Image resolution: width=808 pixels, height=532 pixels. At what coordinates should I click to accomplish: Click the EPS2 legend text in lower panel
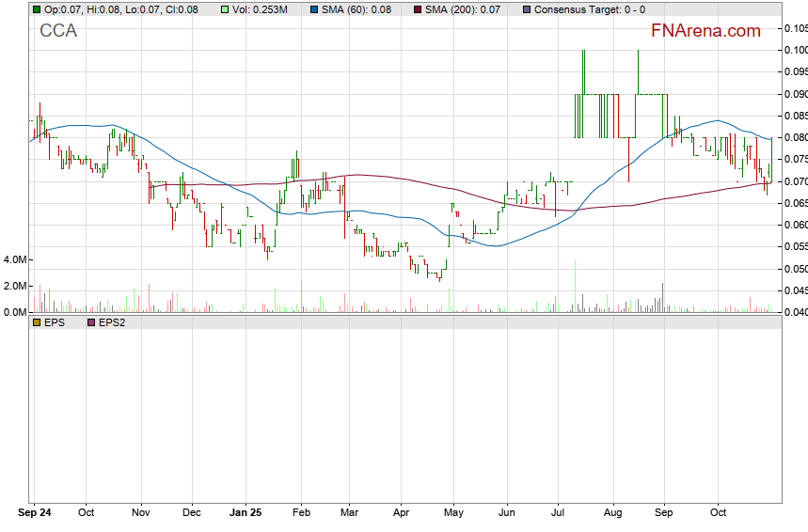pos(113,322)
